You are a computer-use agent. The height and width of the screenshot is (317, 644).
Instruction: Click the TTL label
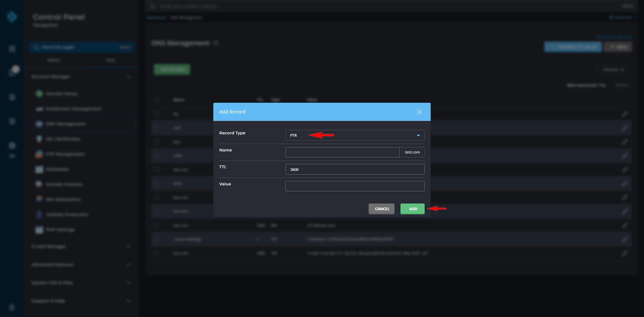point(223,167)
